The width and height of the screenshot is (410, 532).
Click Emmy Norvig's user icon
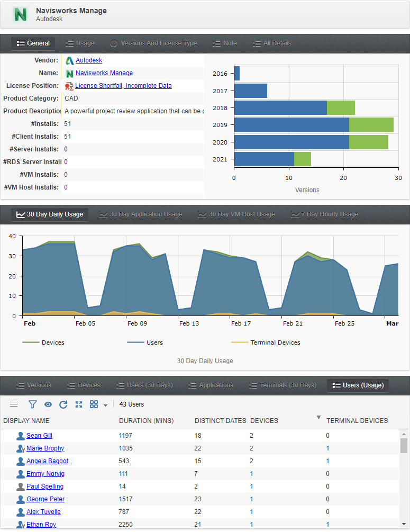coord(20,474)
